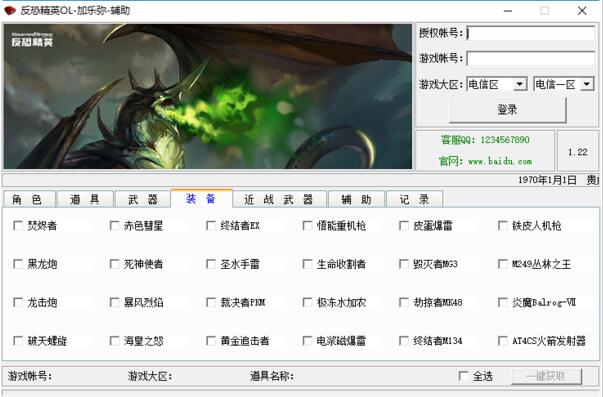The height and width of the screenshot is (397, 603).
Task: Switch to the 角色 tab
Action: click(x=29, y=199)
